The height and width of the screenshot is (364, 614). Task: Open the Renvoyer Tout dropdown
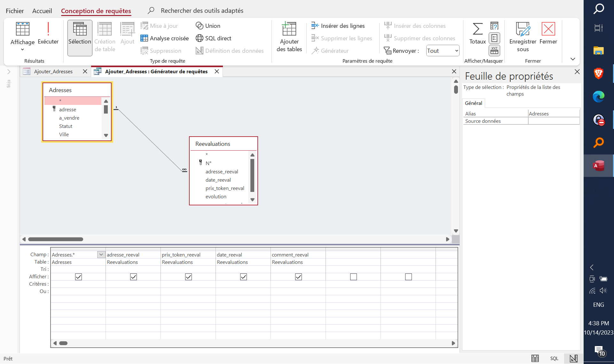coord(456,51)
